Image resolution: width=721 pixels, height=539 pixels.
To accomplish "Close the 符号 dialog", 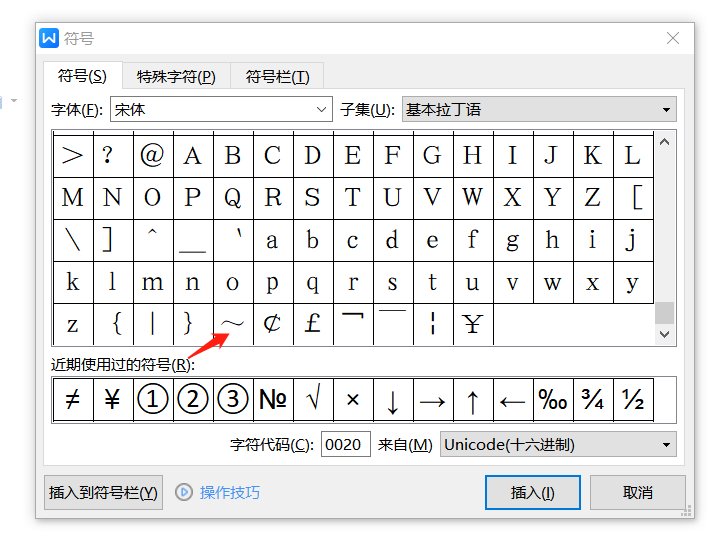I will pos(673,38).
